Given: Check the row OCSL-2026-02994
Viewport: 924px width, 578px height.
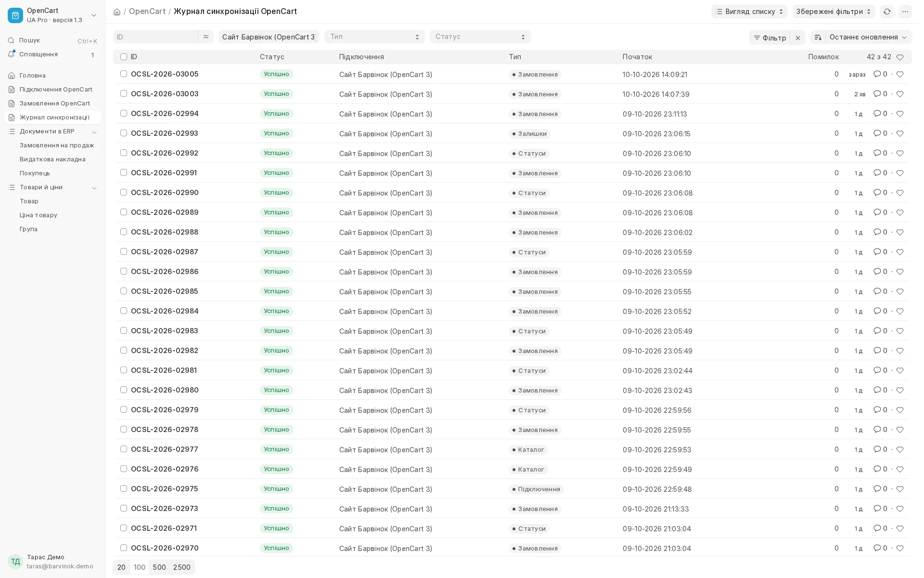Looking at the screenshot, I should (124, 113).
